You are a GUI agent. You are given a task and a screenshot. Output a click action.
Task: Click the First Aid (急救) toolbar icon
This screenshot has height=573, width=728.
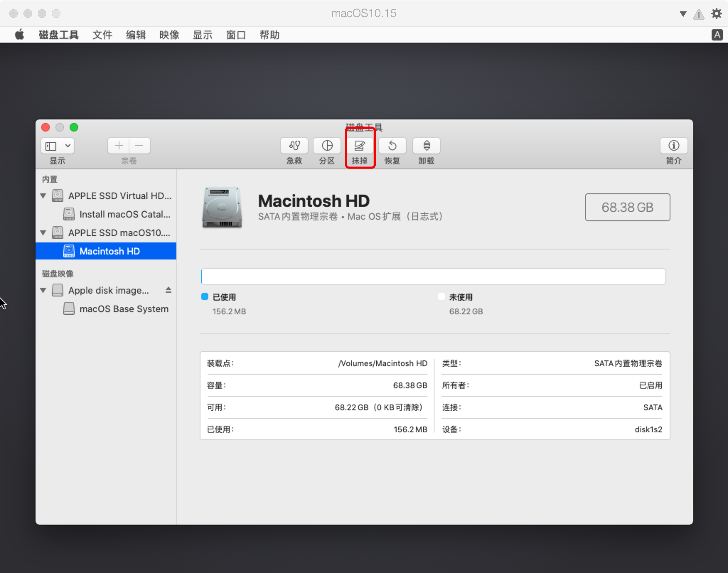294,146
